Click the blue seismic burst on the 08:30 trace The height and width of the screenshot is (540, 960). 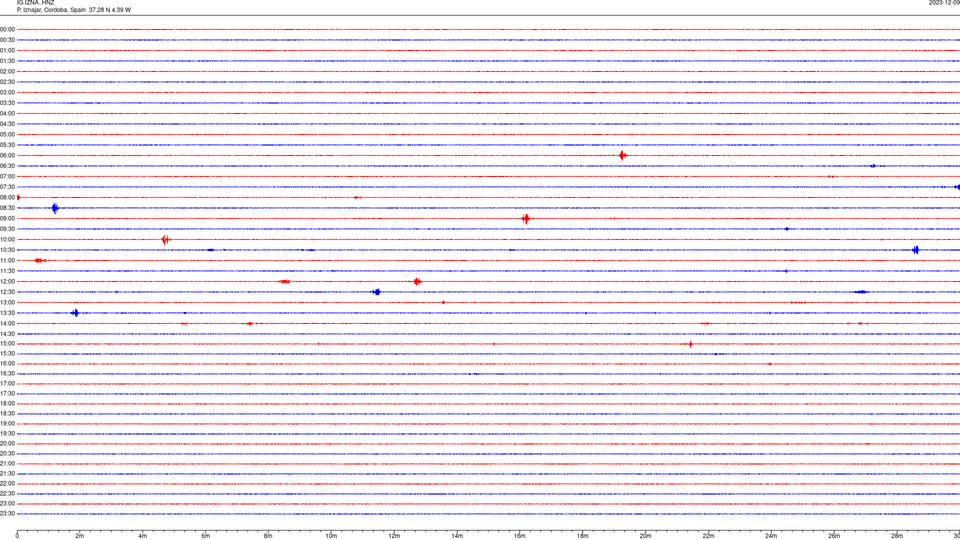click(x=55, y=208)
